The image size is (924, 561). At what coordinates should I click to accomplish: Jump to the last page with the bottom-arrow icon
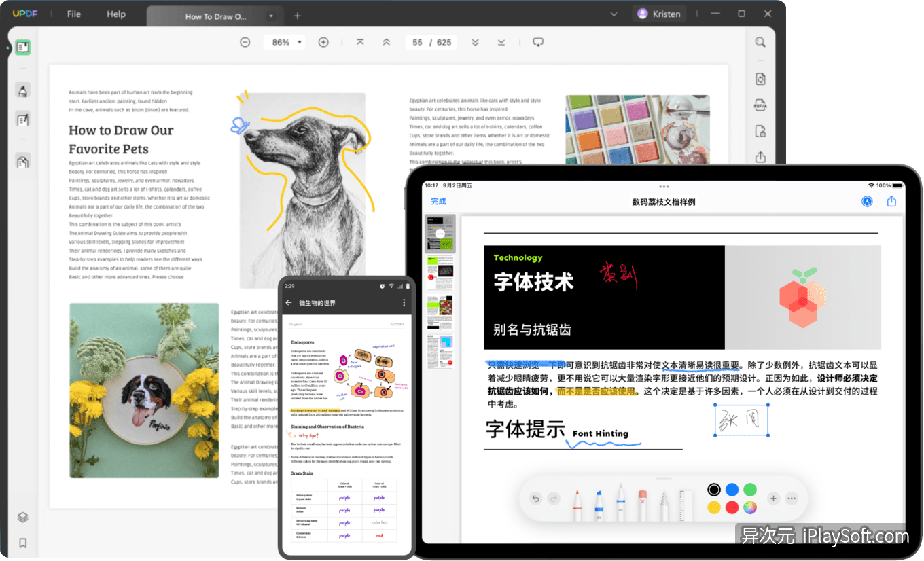501,41
